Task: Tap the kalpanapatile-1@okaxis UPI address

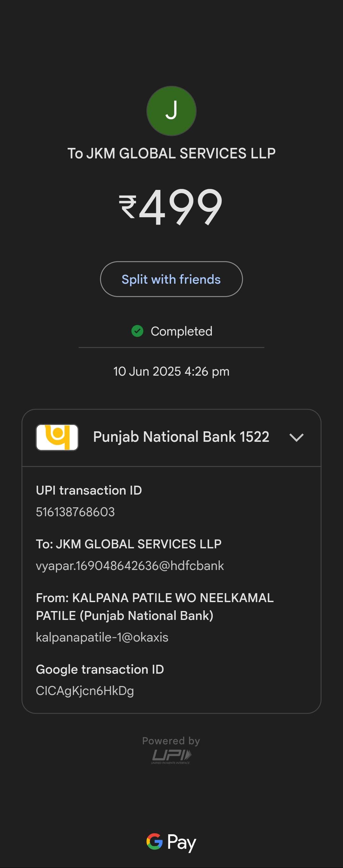Action: tap(102, 637)
